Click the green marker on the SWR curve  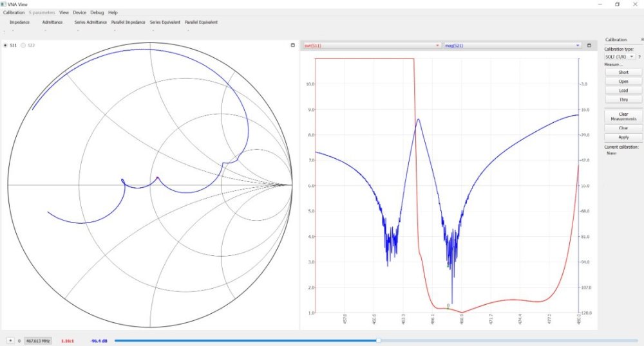(x=448, y=307)
